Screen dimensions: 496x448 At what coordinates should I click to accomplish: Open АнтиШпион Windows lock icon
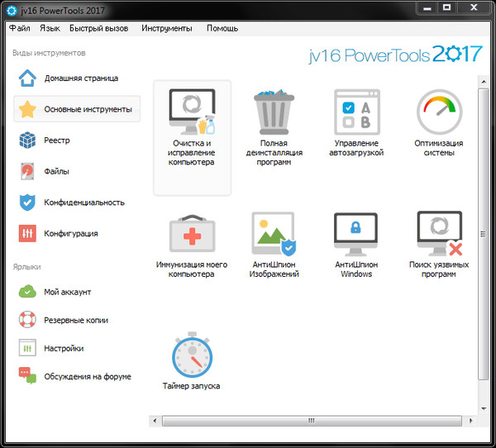(x=356, y=235)
